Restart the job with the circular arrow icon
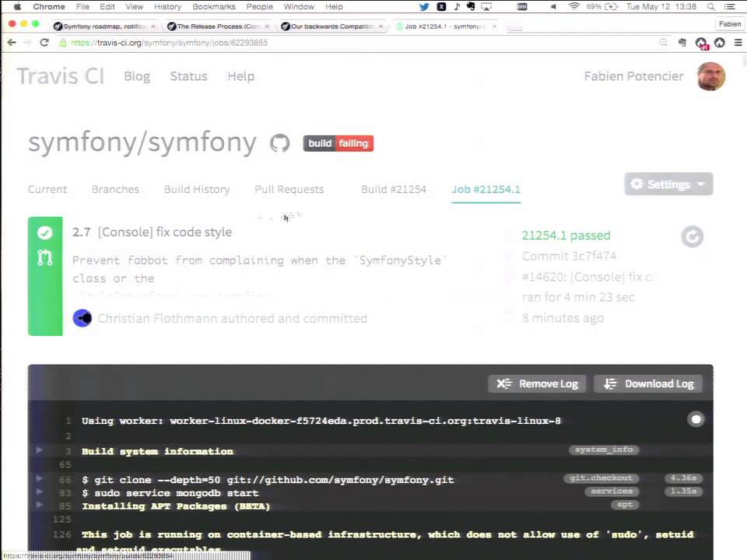The height and width of the screenshot is (560, 747). coord(692,236)
